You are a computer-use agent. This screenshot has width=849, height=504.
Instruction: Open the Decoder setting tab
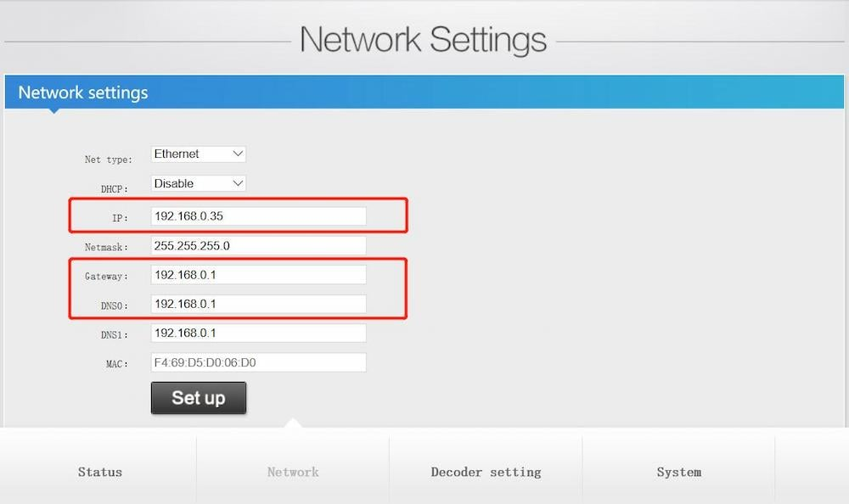tap(485, 471)
